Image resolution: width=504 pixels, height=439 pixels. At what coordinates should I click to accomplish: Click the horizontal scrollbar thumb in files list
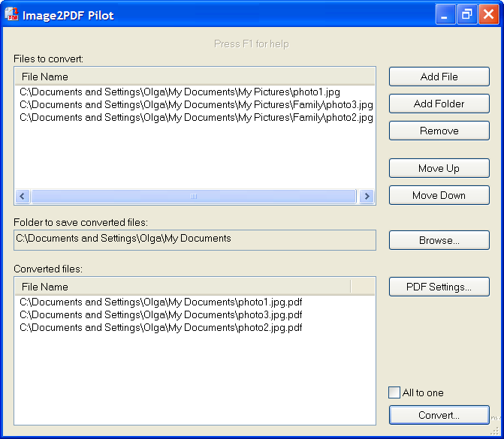tap(194, 196)
